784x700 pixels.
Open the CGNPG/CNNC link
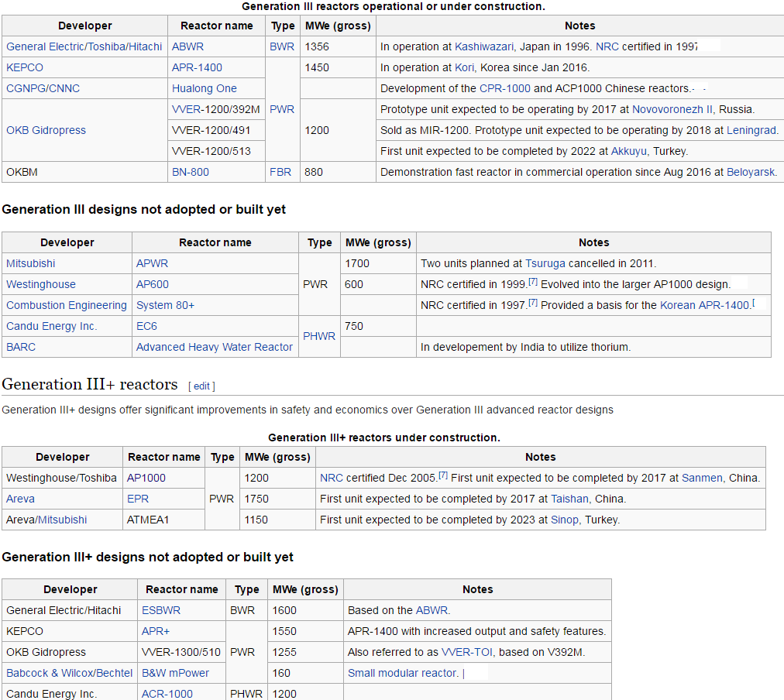43,88
